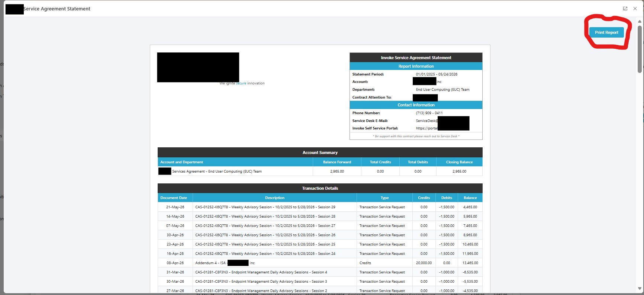Click the Balance Forward header
The height and width of the screenshot is (295, 644).
(337, 162)
